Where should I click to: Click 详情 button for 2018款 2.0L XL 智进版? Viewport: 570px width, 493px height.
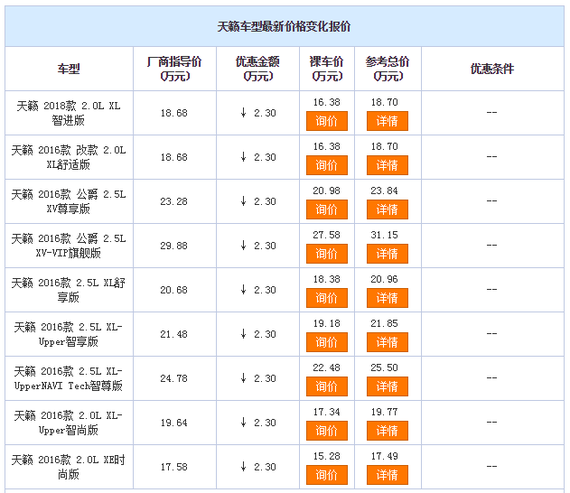[387, 121]
